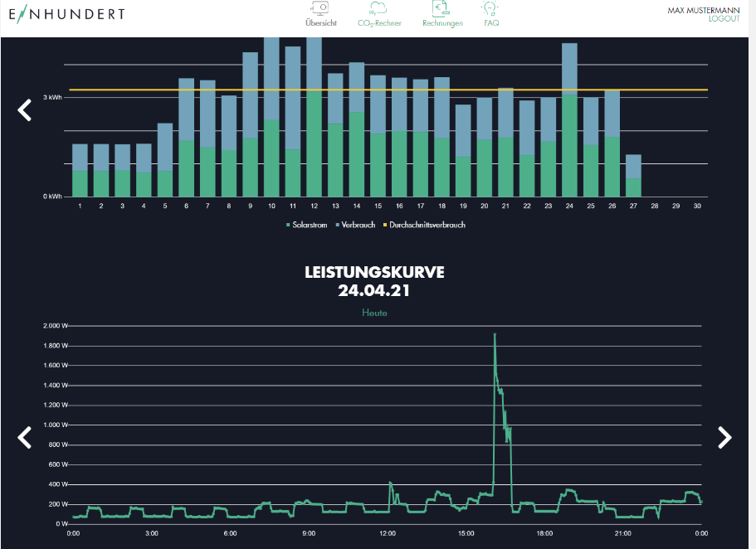Click the LEISTUNGSKURVE heading
Screen dimensions: 756x549
click(374, 272)
